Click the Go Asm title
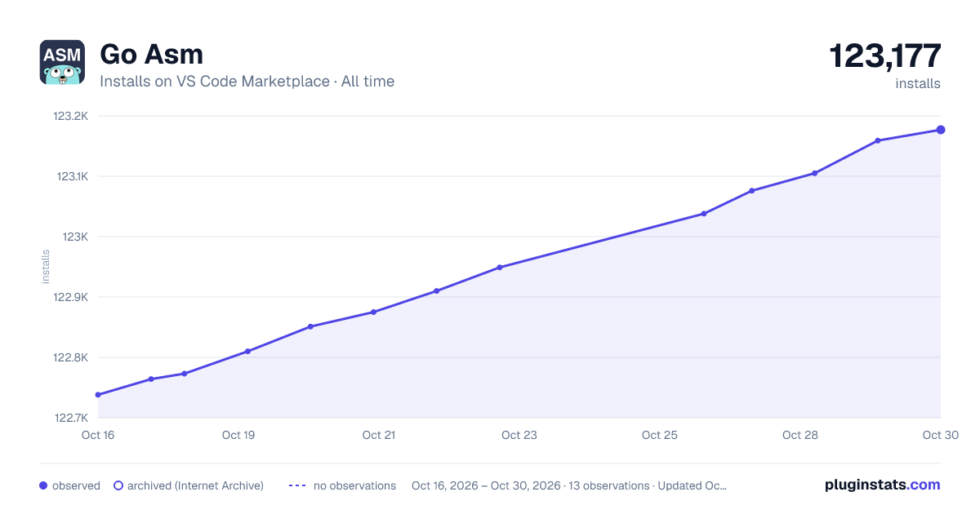The width and height of the screenshot is (980, 514). [x=151, y=54]
